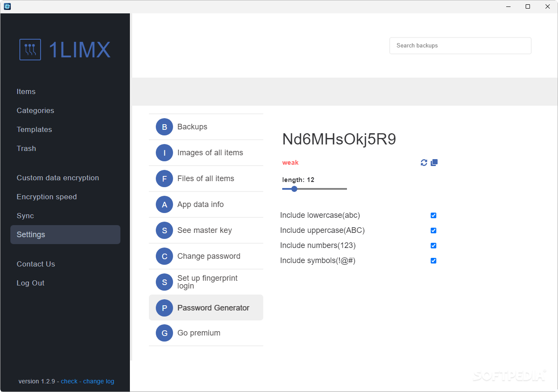
Task: Click the C circle icon for Change password
Action: tap(164, 256)
